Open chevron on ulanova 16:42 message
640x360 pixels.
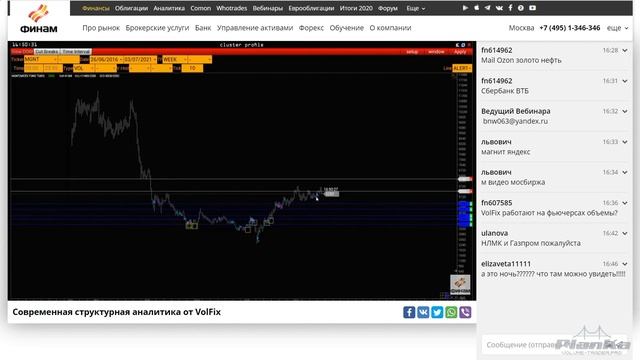click(x=625, y=233)
